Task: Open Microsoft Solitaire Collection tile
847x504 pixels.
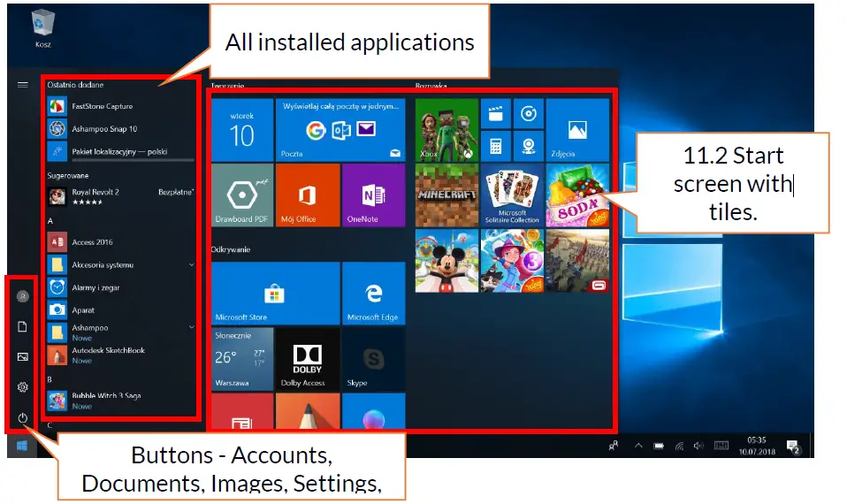Action: [512, 195]
